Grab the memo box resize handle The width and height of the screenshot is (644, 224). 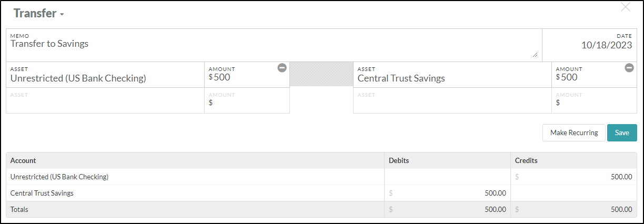click(x=535, y=54)
